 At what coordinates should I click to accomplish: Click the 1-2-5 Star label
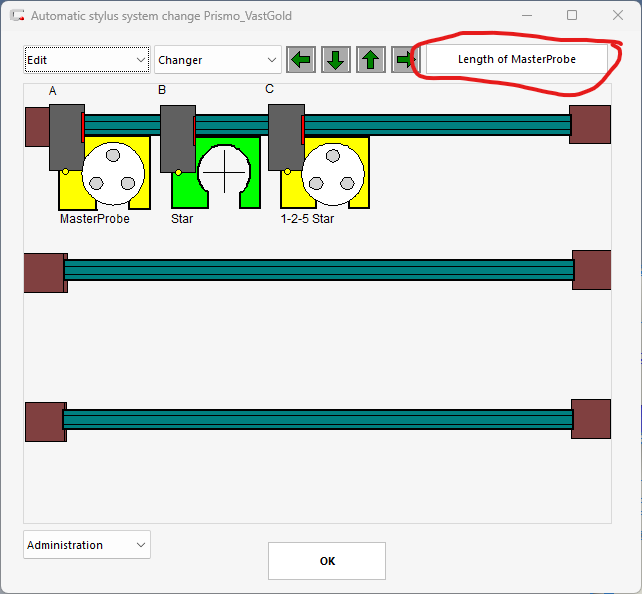coord(307,219)
